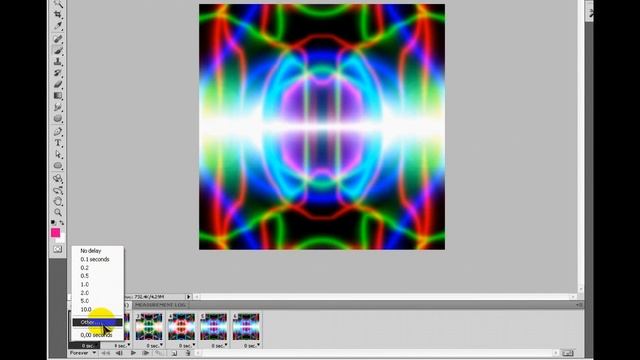Image resolution: width=640 pixels, height=360 pixels.
Task: Select the Spot Healing Brush tool
Action: click(x=58, y=39)
